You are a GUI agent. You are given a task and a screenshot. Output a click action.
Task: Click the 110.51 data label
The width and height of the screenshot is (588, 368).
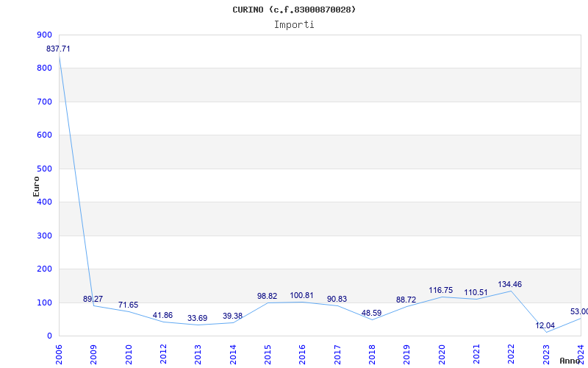point(476,292)
